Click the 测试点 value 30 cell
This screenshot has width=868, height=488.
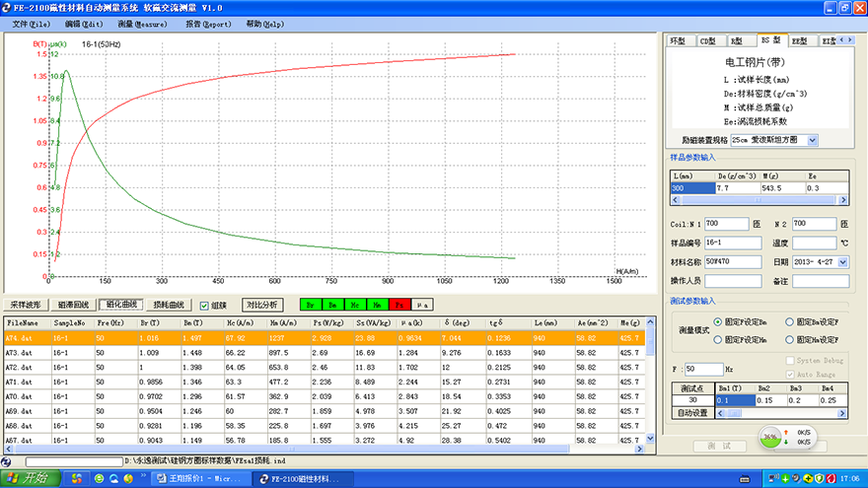click(x=692, y=400)
